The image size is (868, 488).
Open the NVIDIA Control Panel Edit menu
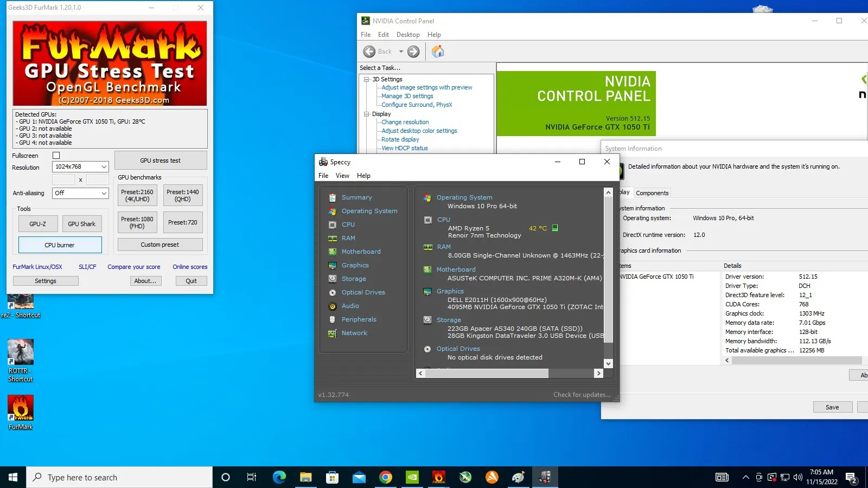pos(384,35)
